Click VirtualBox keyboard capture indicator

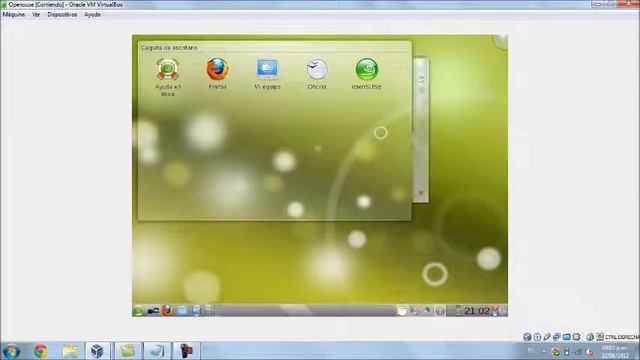[600, 337]
